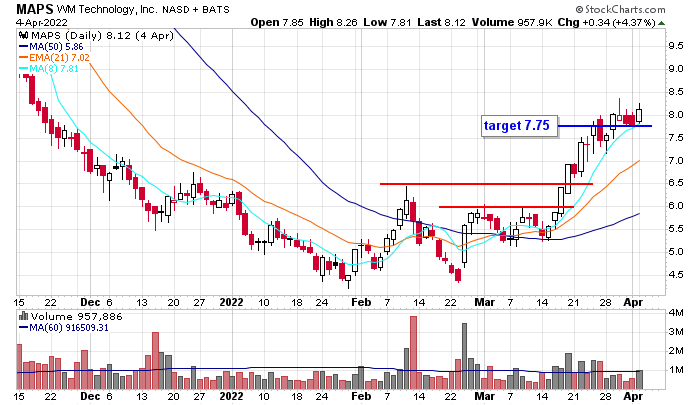This screenshot has width=700, height=405.
Task: Click the '2022' label on price chart axis
Action: tap(231, 303)
